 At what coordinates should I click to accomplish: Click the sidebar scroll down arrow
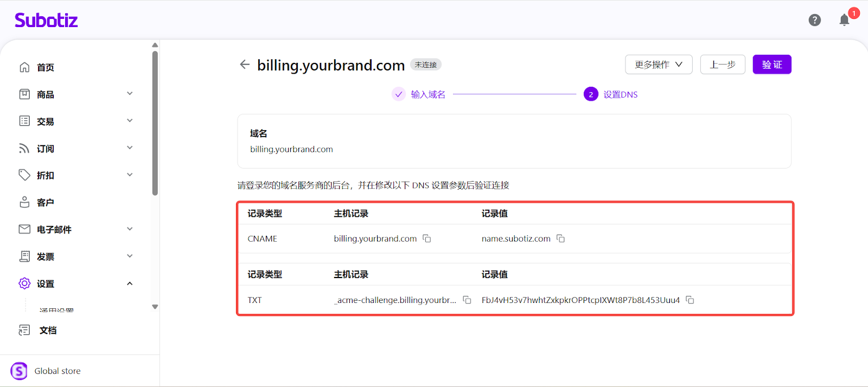(155, 307)
